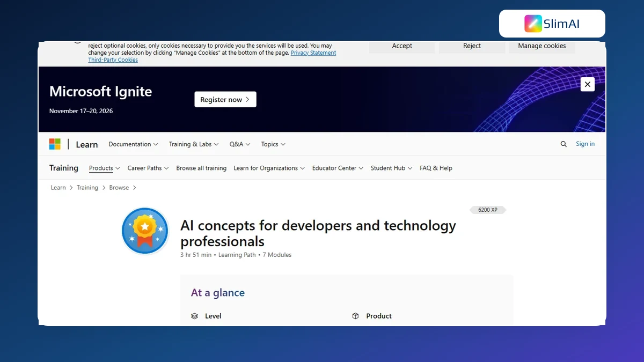Expand the Educator Center dropdown
The height and width of the screenshot is (362, 644).
338,168
